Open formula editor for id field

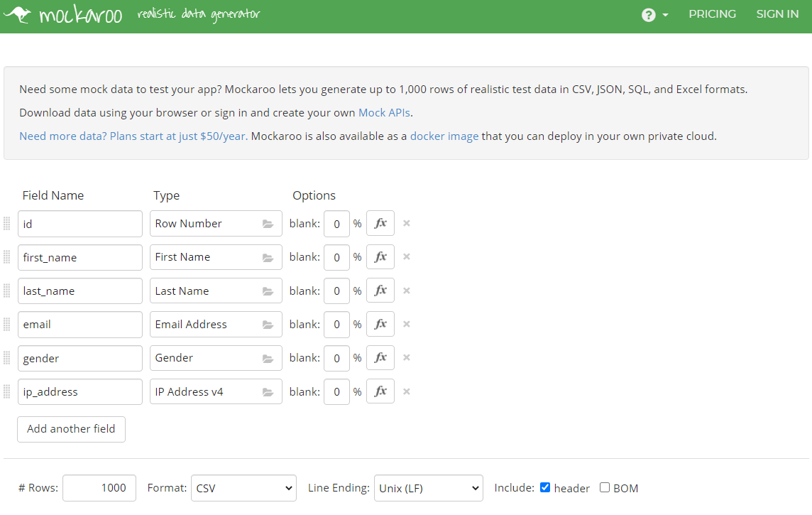point(380,223)
